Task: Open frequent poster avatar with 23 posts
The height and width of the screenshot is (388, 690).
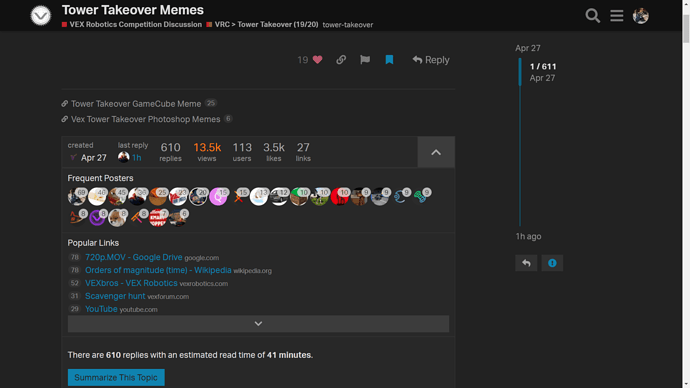Action: (x=178, y=197)
